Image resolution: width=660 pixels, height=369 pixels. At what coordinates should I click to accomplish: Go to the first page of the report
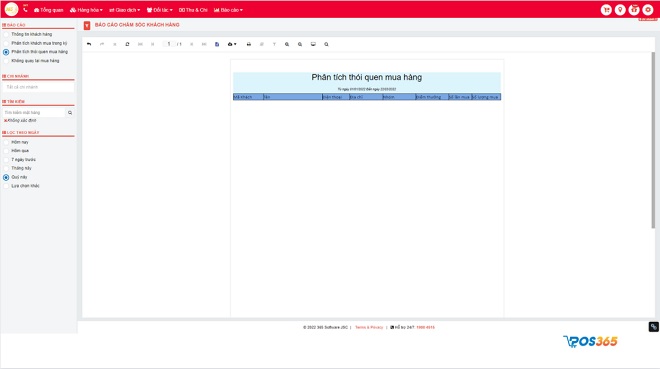(140, 44)
